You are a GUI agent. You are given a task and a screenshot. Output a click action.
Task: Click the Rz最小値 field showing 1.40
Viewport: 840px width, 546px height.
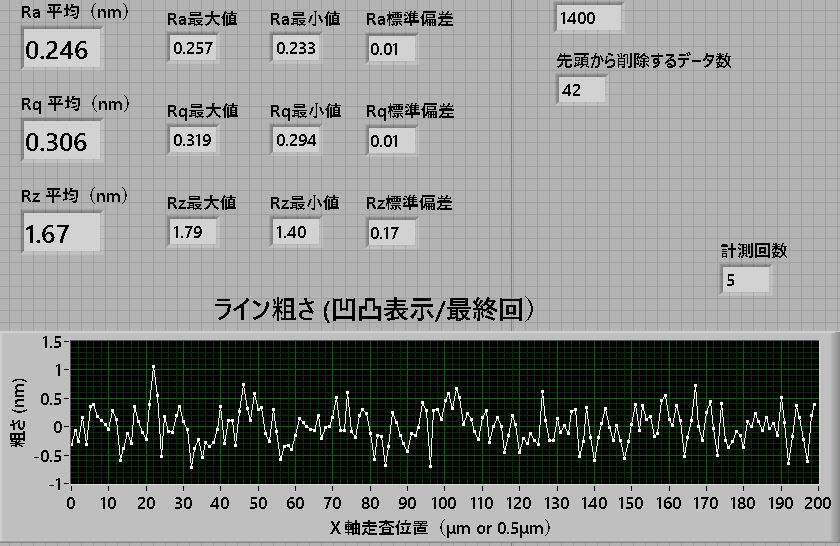(296, 232)
